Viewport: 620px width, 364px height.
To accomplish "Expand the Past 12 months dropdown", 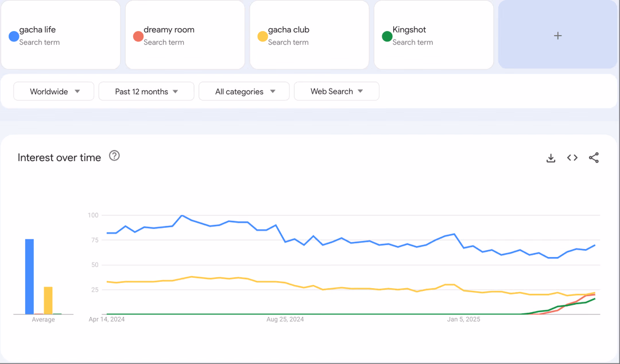I will coord(146,91).
